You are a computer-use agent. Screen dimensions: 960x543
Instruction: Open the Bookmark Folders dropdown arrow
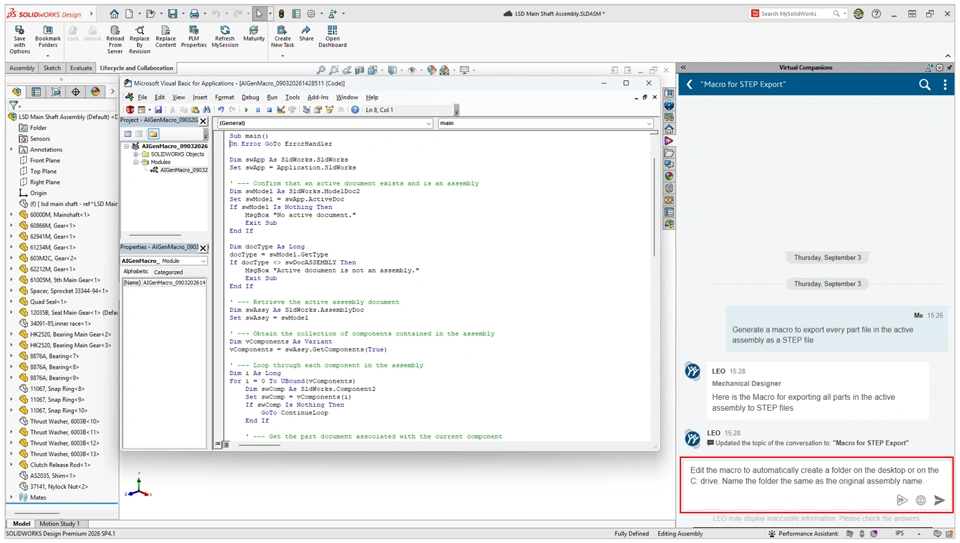pyautogui.click(x=48, y=54)
